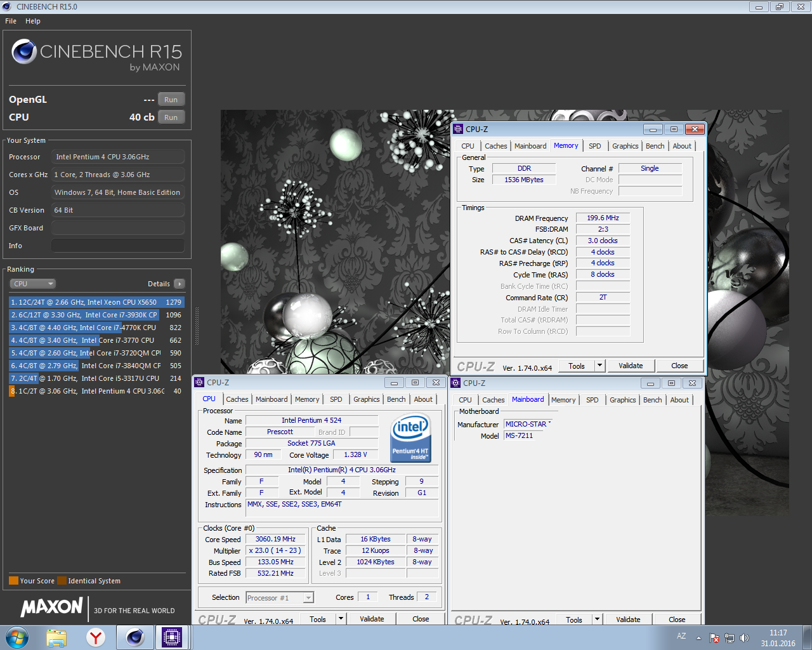Open ranking Details arrow button
The image size is (812, 650).
click(x=180, y=284)
